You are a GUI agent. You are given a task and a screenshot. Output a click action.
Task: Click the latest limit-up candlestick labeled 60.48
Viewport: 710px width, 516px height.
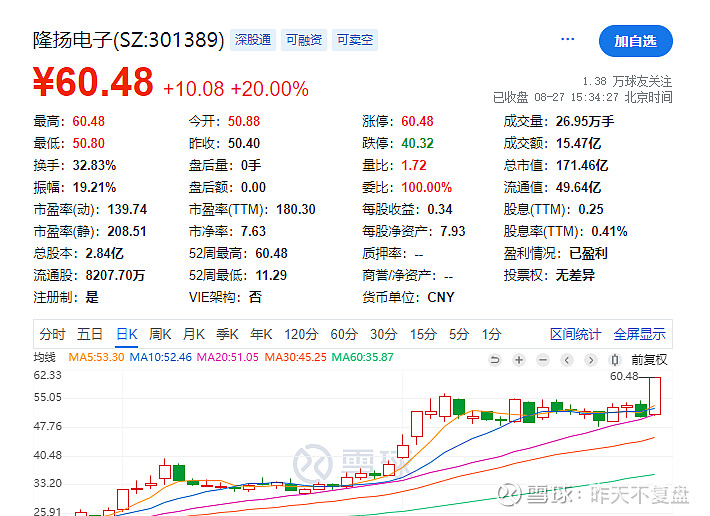click(x=655, y=396)
